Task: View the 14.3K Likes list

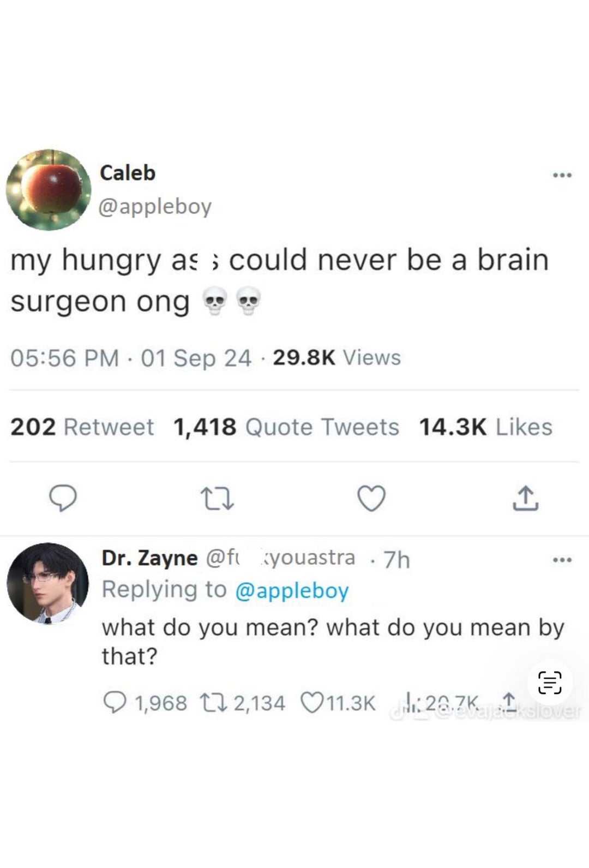Action: [x=485, y=427]
